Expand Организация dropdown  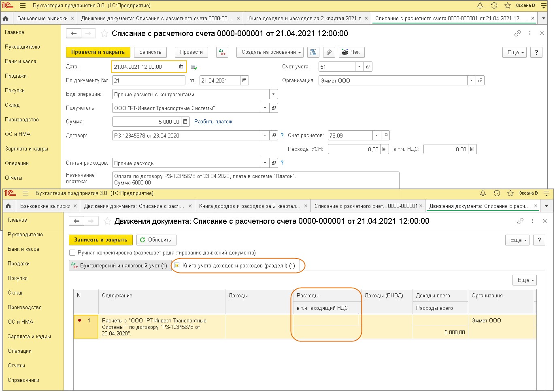[471, 81]
